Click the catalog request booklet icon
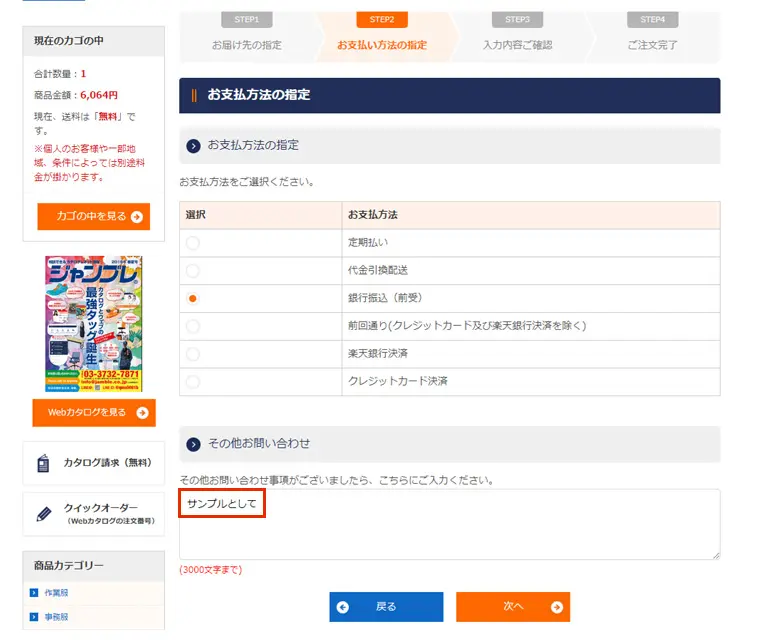 [43, 463]
